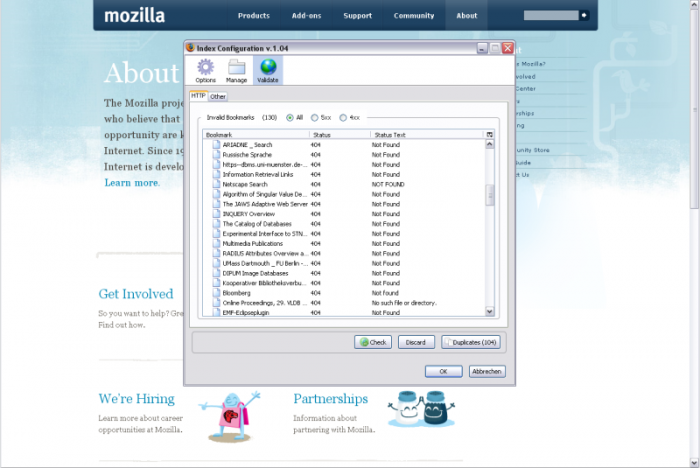Click the column picker icon in list header

pos(489,134)
